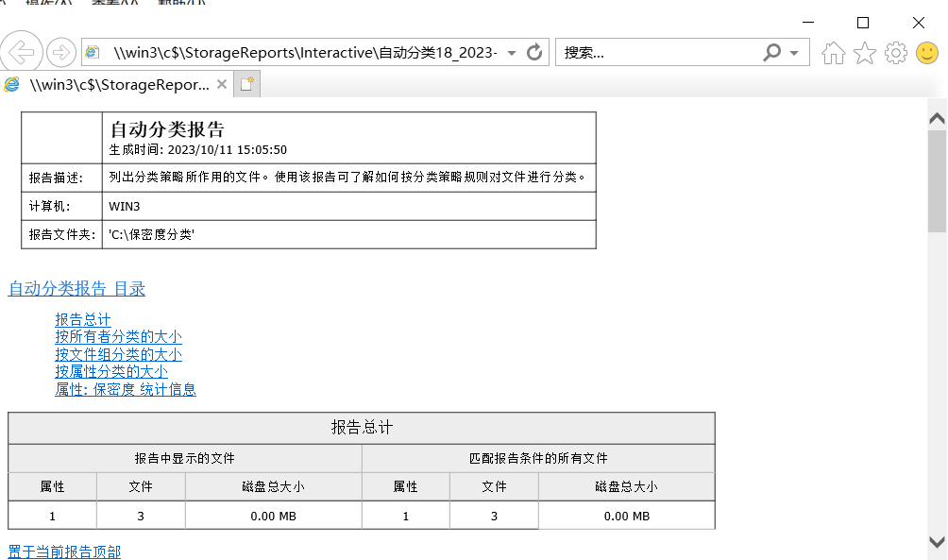
Task: Click inside the 搜索... search field
Action: [x=659, y=53]
